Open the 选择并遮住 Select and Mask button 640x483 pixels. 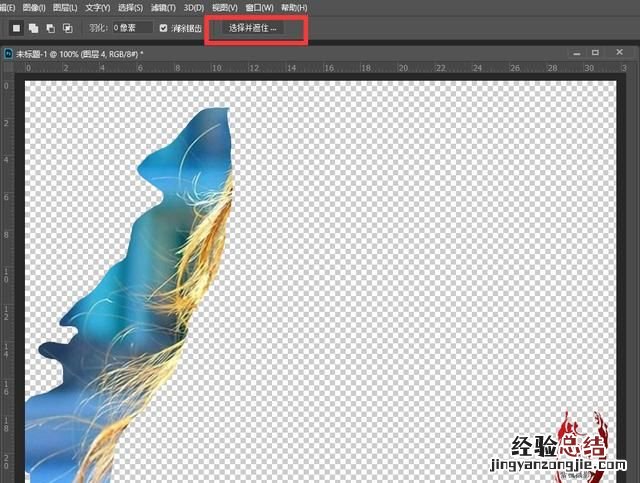tap(253, 28)
